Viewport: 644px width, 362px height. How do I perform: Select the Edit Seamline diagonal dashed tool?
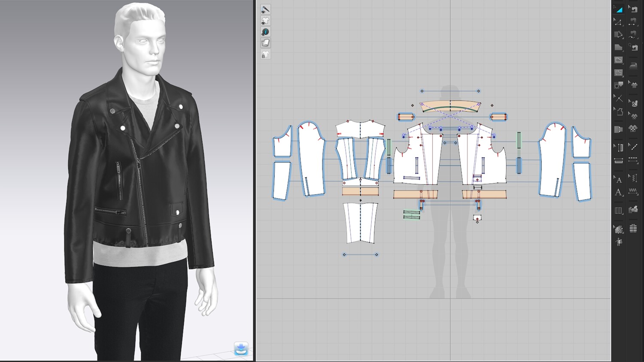[633, 147]
